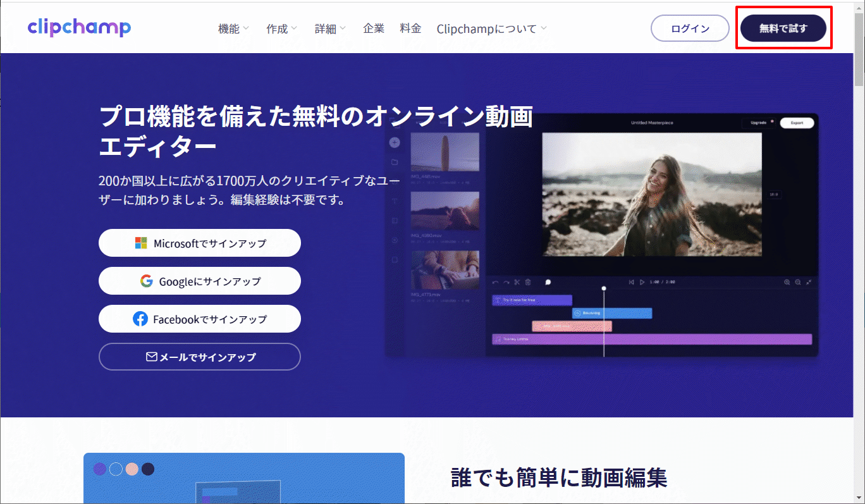
Task: Click the zoom-in magnifier above the timeline
Action: (x=787, y=282)
